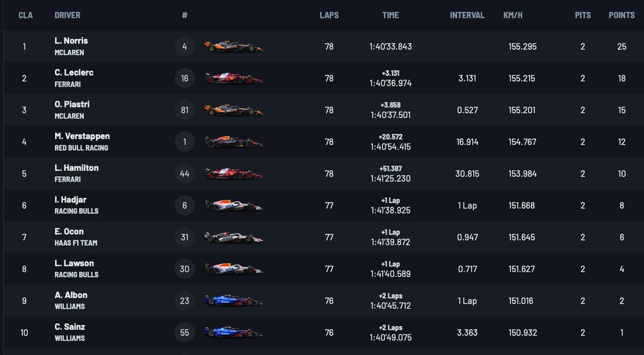This screenshot has width=644, height=355.
Task: Select the number 44 badge
Action: tap(185, 173)
